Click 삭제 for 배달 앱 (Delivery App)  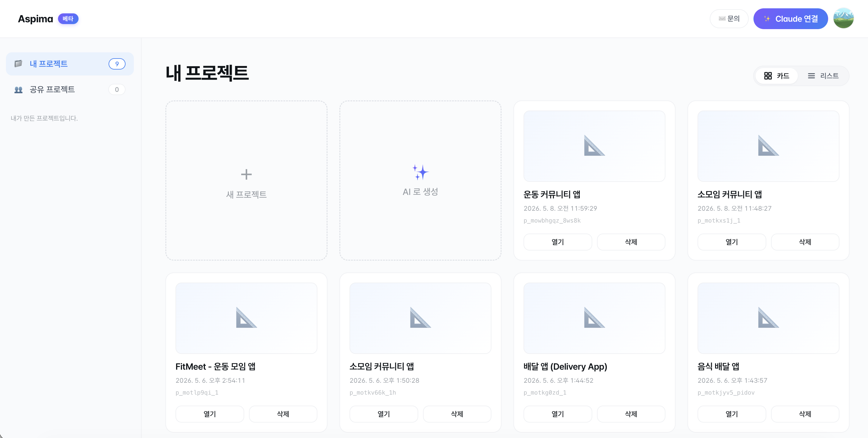tap(631, 414)
